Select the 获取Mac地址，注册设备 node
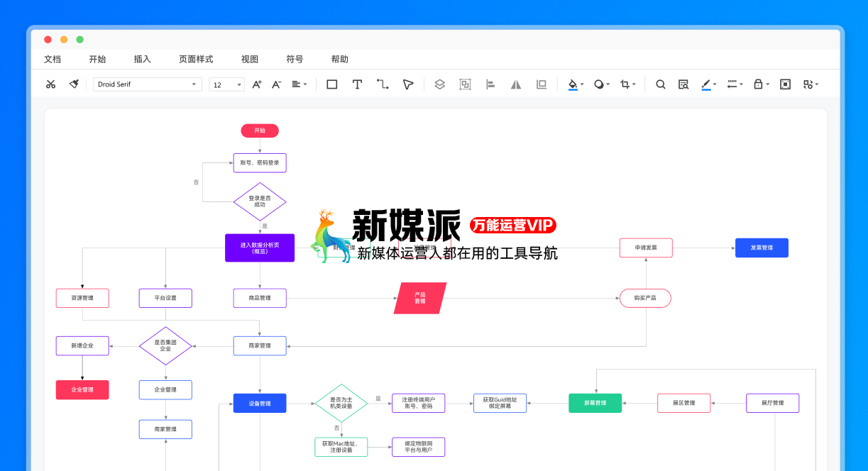This screenshot has height=471, width=868. pyautogui.click(x=341, y=447)
